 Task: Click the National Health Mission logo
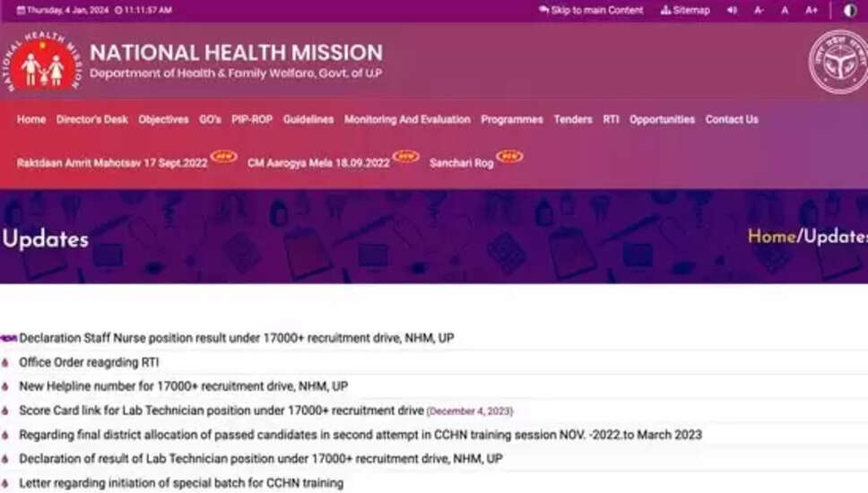[44, 61]
